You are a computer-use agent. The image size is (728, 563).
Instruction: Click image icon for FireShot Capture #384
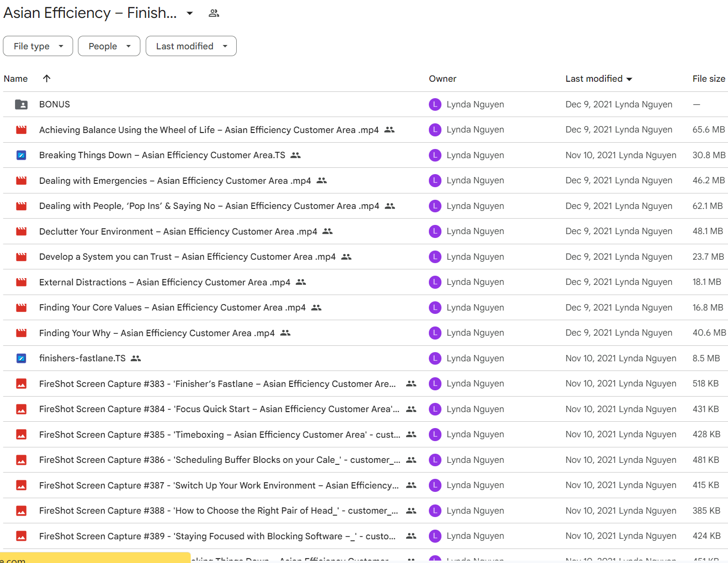click(x=21, y=409)
